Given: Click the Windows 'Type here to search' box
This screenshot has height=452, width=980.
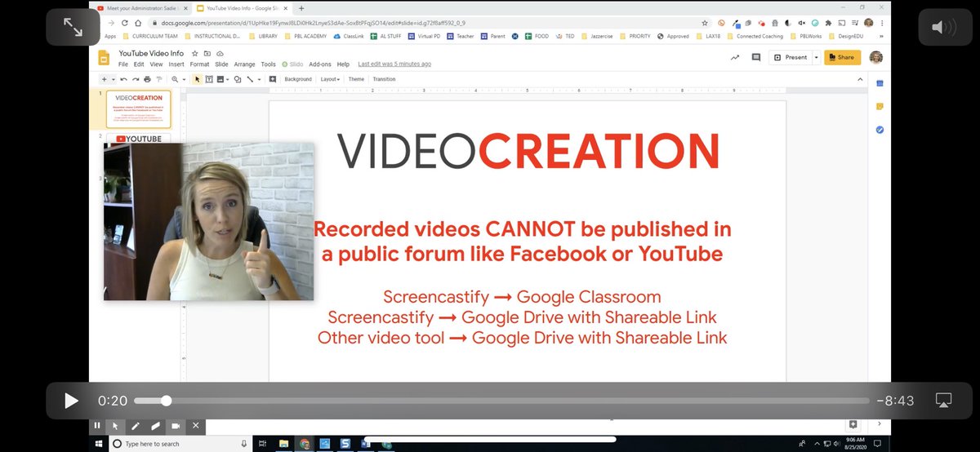Looking at the screenshot, I should tap(180, 444).
